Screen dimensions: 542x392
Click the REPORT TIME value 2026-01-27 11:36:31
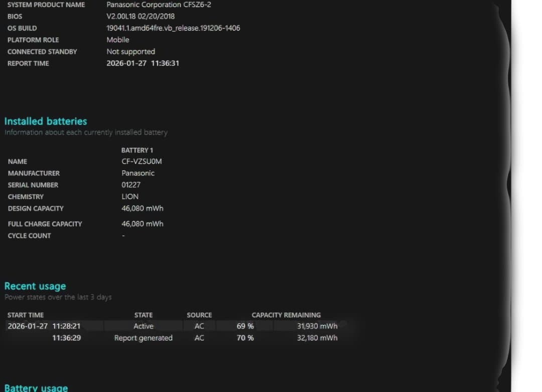tap(143, 63)
